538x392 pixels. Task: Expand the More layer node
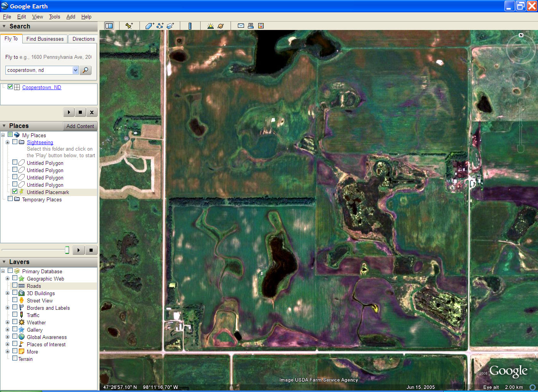coord(7,351)
